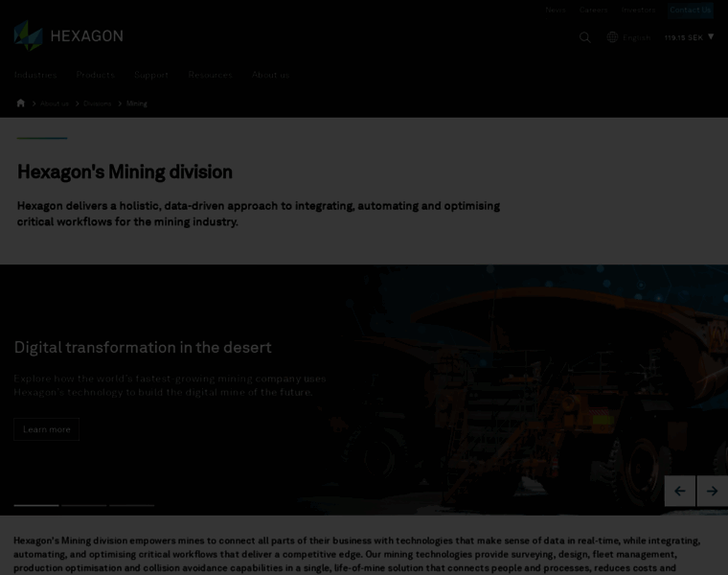Open the Industries menu
Screen dimensions: 728x575
click(x=35, y=75)
